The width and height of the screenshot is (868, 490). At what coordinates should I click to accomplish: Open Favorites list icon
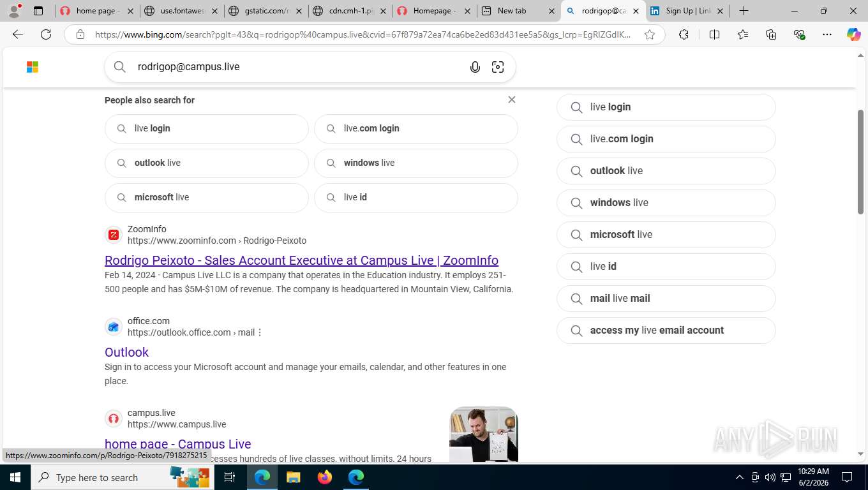point(743,34)
